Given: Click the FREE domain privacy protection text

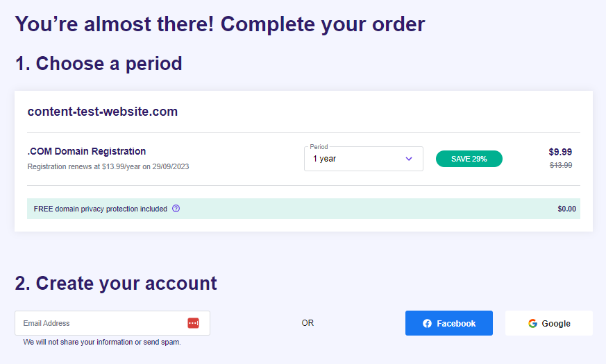Looking at the screenshot, I should click(x=100, y=209).
